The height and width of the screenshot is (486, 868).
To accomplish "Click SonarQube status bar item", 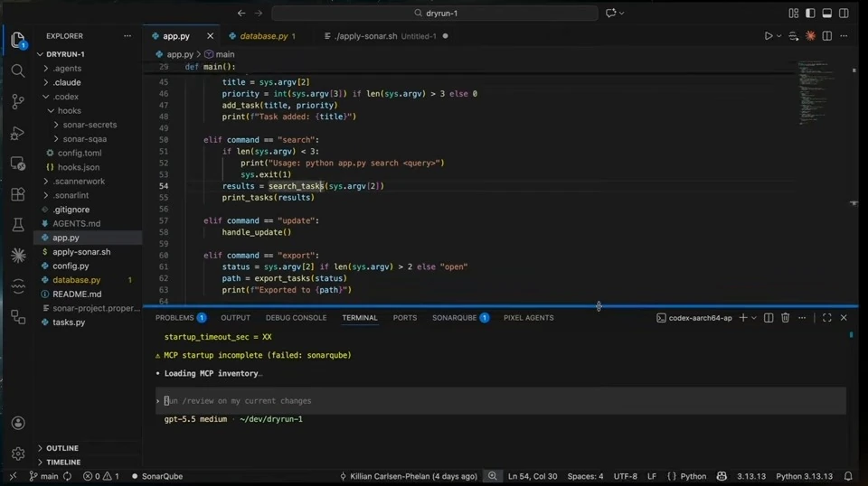I will click(157, 476).
